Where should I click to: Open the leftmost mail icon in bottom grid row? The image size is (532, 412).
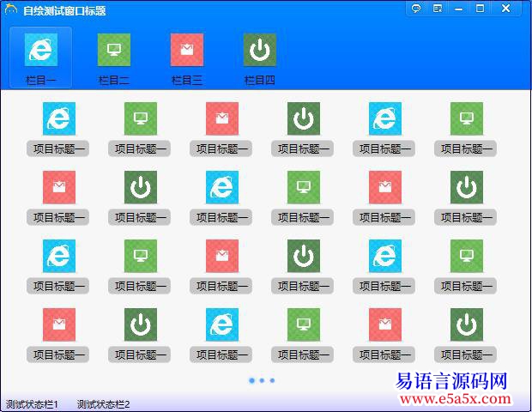pyautogui.click(x=59, y=324)
